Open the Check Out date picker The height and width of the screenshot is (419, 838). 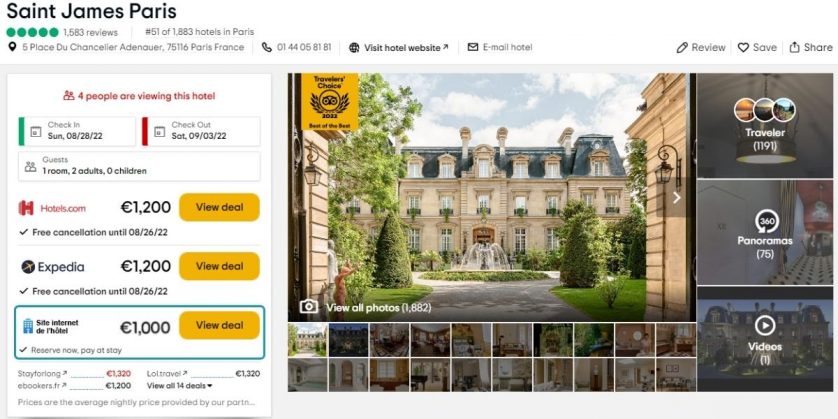tap(201, 131)
